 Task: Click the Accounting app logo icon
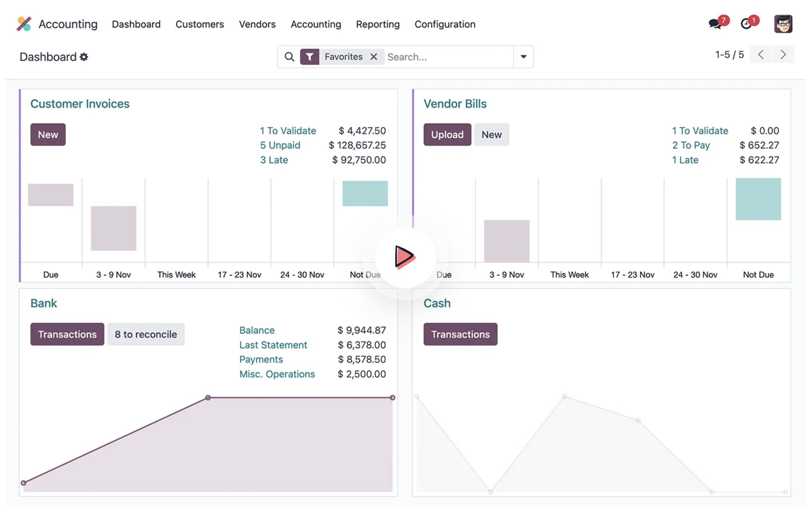pos(24,24)
